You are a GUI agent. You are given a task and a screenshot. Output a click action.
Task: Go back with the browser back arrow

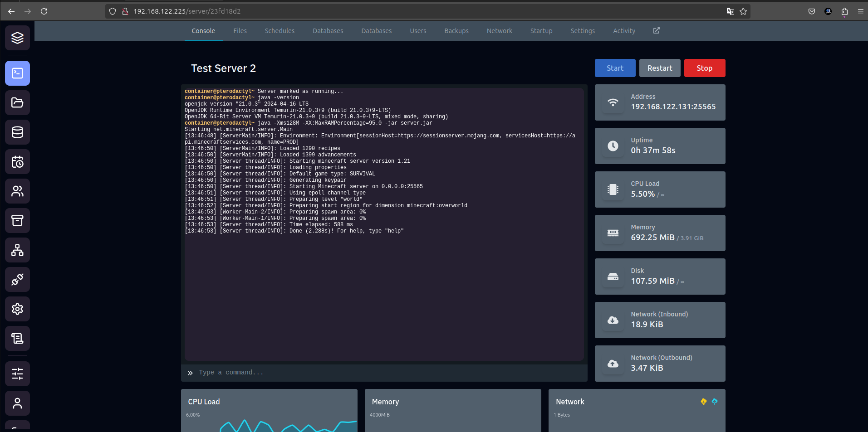(11, 11)
